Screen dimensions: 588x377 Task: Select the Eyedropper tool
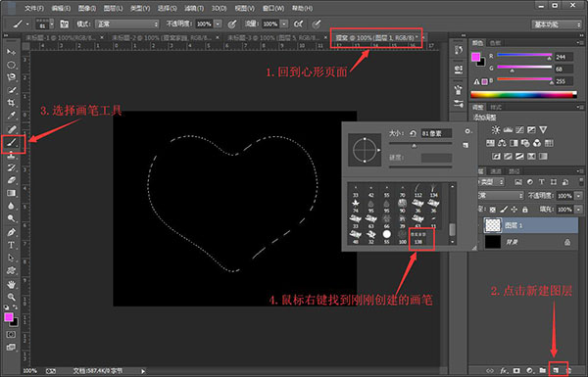pos(11,116)
